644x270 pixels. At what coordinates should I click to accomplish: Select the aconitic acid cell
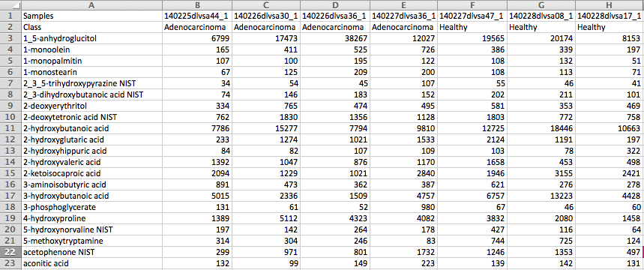pyautogui.click(x=91, y=263)
